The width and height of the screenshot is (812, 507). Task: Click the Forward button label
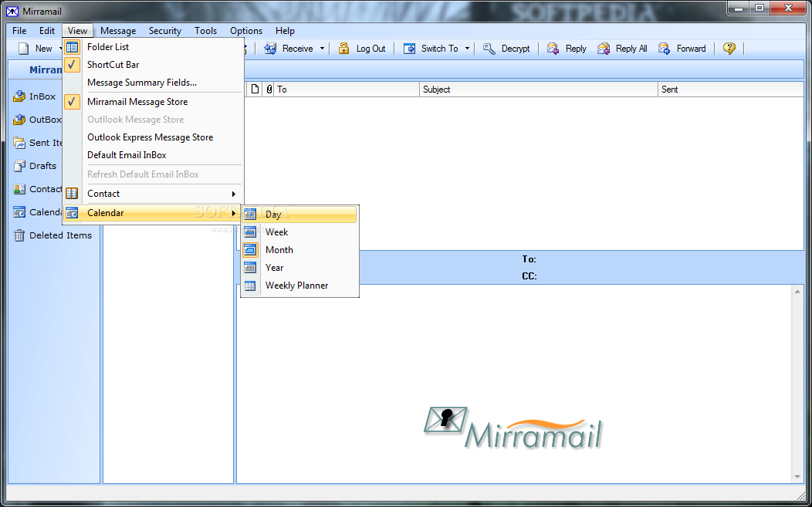coord(691,49)
